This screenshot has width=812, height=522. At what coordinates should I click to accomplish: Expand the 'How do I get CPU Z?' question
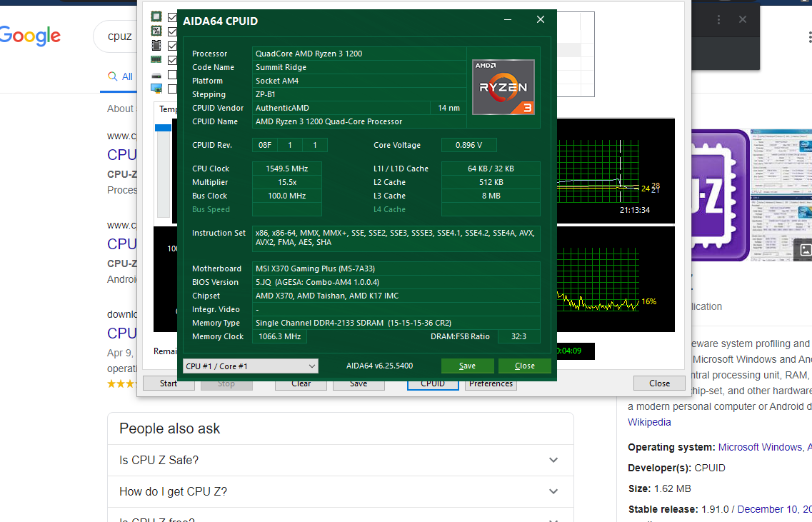[x=340, y=491]
